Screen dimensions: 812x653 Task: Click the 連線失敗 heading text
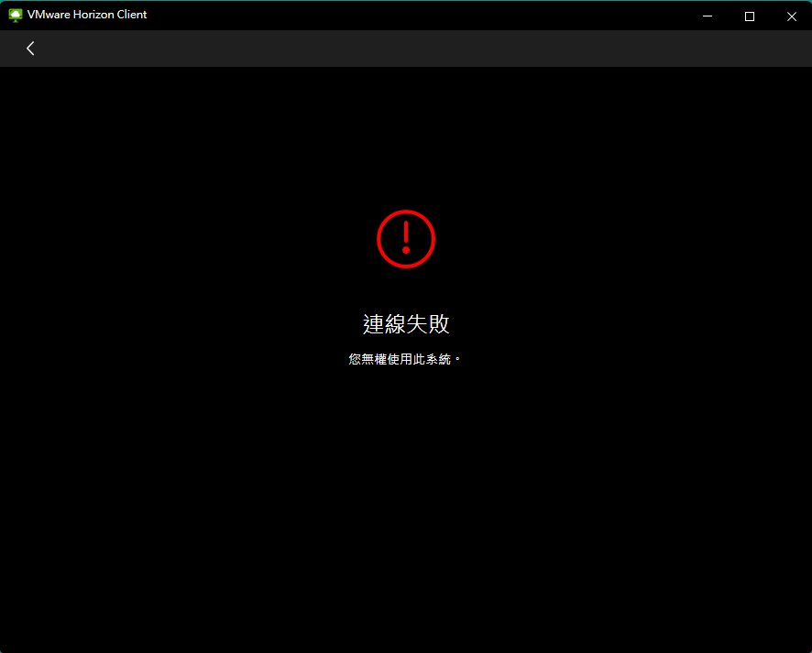406,324
